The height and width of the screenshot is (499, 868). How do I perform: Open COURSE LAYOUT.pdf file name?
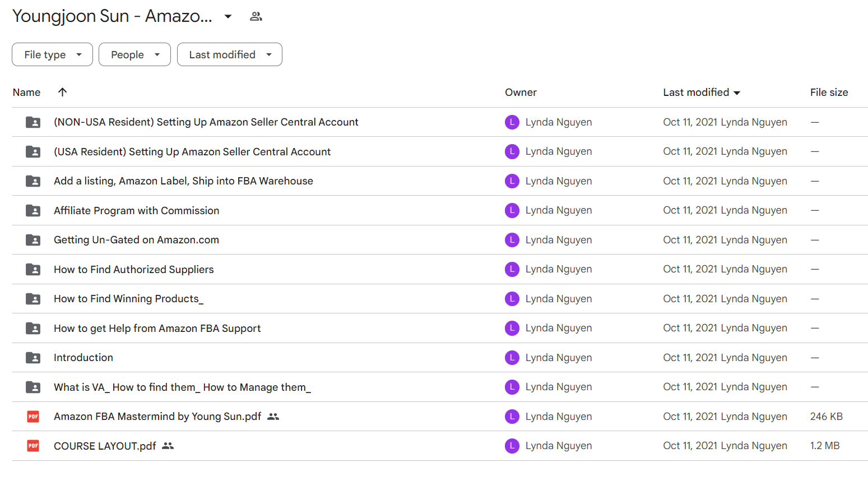click(x=105, y=446)
